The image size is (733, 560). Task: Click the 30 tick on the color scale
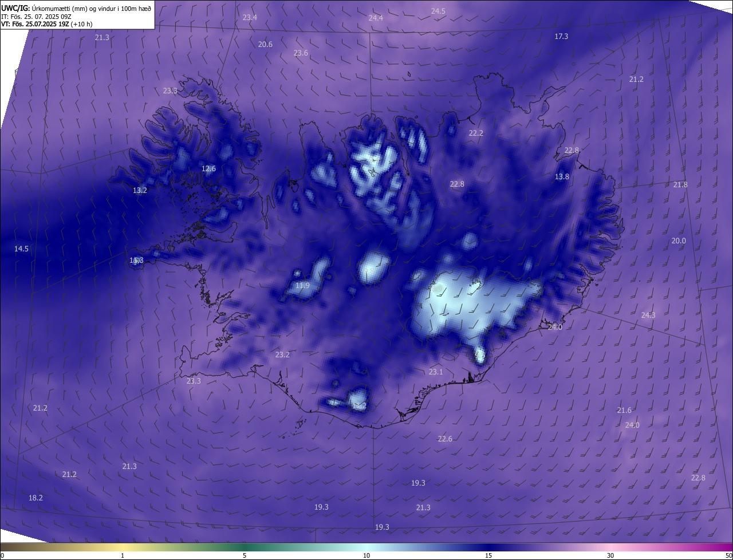click(610, 555)
